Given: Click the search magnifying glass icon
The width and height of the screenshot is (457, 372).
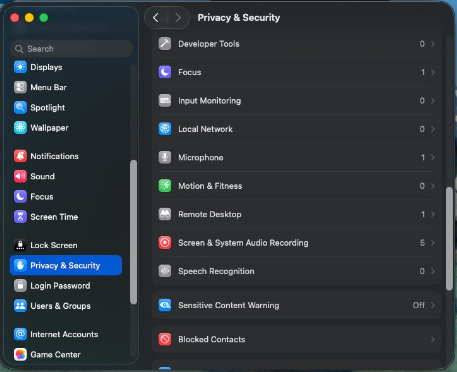Looking at the screenshot, I should coord(19,49).
